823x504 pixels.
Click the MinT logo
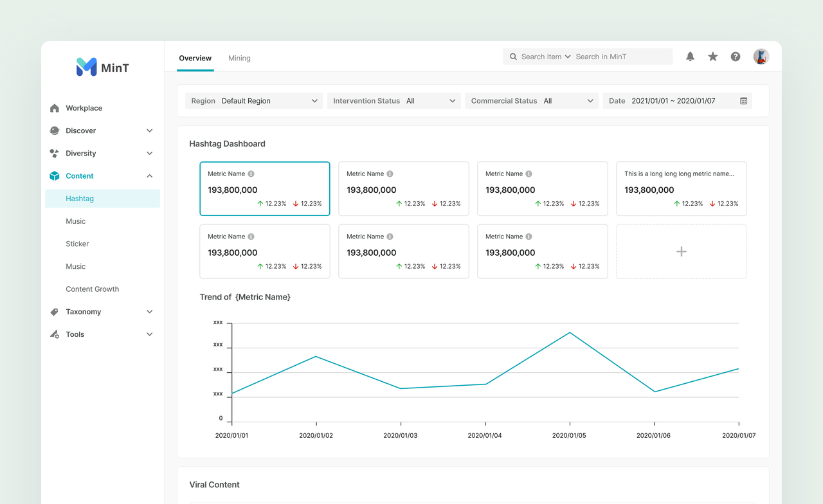click(103, 67)
